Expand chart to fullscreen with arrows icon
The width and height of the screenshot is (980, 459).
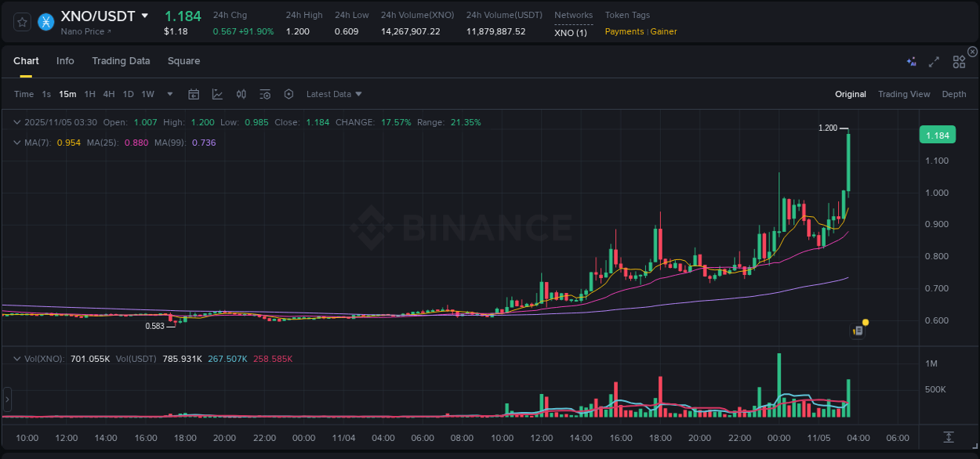(x=934, y=62)
